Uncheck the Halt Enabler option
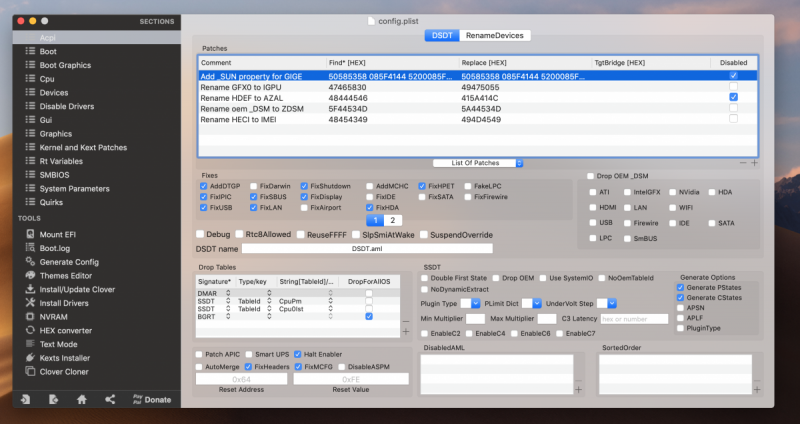 (298, 354)
